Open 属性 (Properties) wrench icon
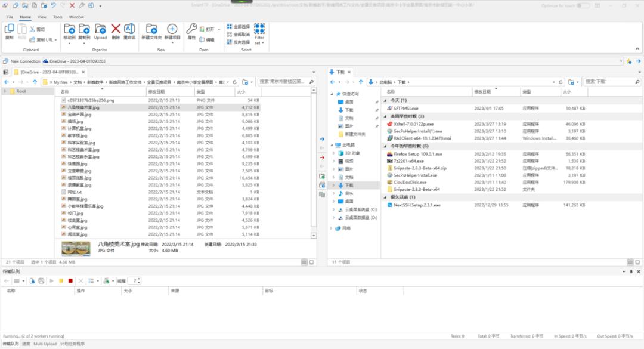Screen dimensions: 644x349 191,29
